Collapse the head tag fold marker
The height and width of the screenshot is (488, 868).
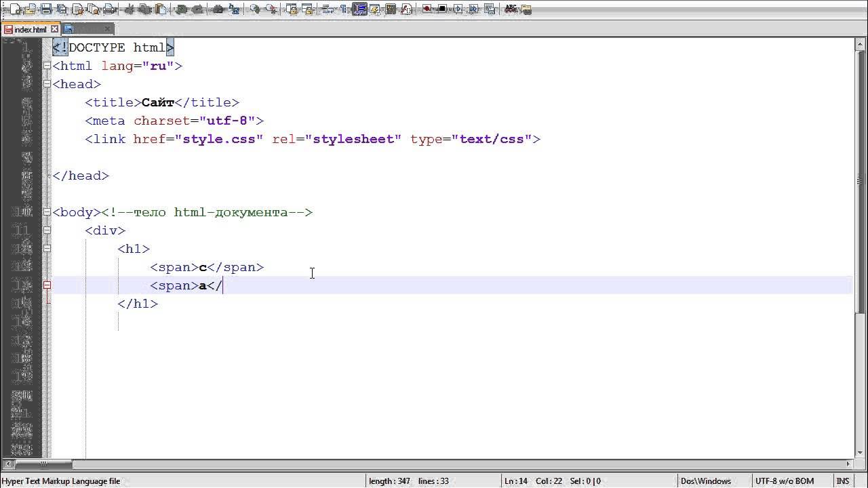47,84
